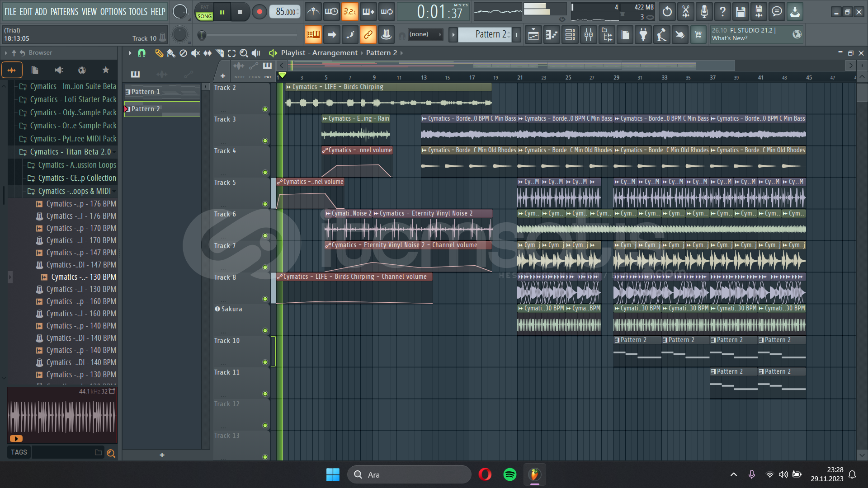
Task: Open the content library shopping cart icon
Action: pos(698,35)
